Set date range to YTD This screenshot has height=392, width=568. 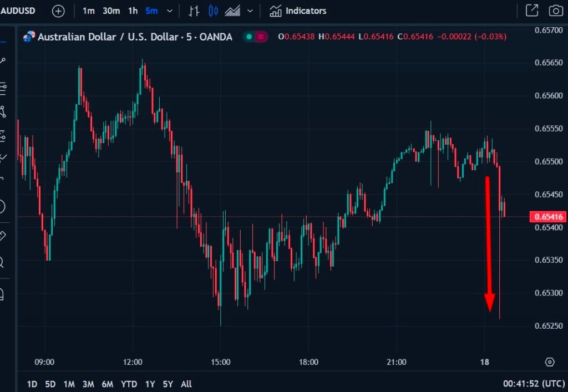pyautogui.click(x=129, y=384)
